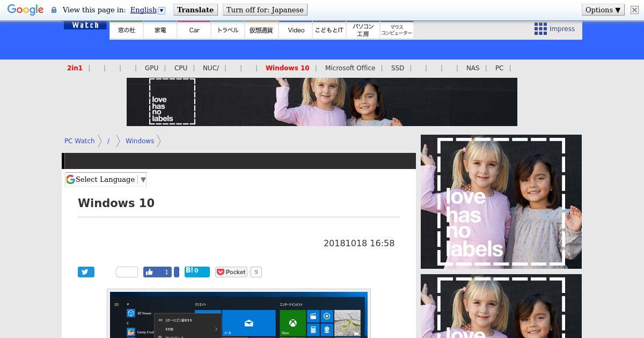Viewport: 644px width, 338px height.
Task: Open the 仮想通貨 site tab
Action: [261, 30]
